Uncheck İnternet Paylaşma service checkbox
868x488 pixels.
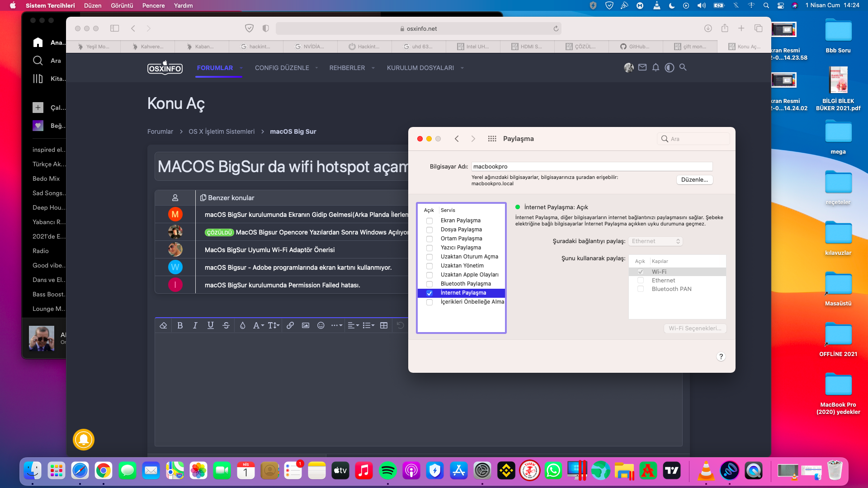pos(429,293)
